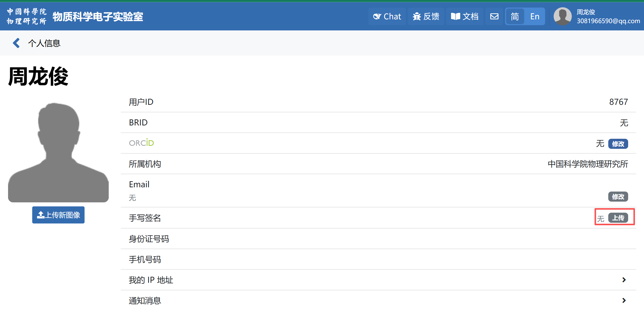Open user menu 3081966590@qq.com
644x319 pixels.
(x=608, y=21)
